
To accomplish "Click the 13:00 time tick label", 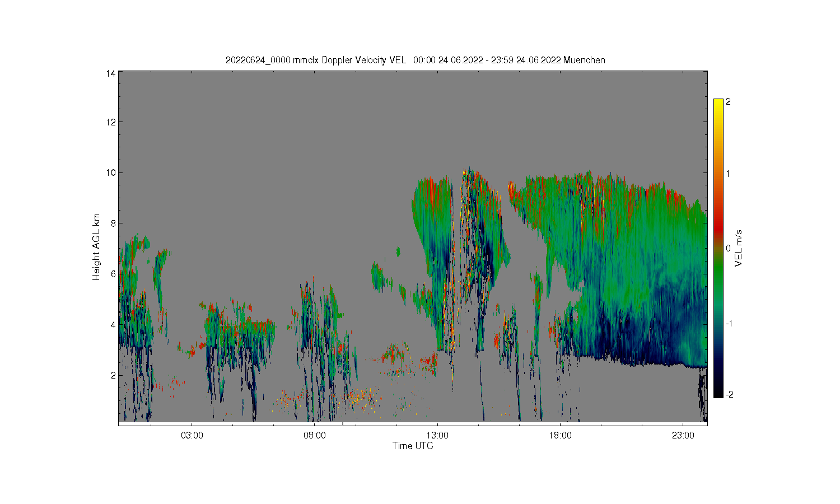I will 437,435.
